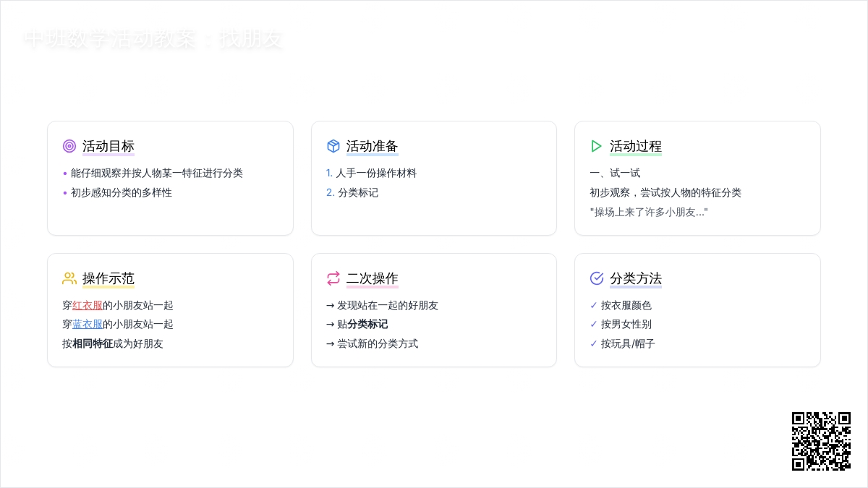
Task: Click the 活动准备 card heading
Action: (373, 146)
